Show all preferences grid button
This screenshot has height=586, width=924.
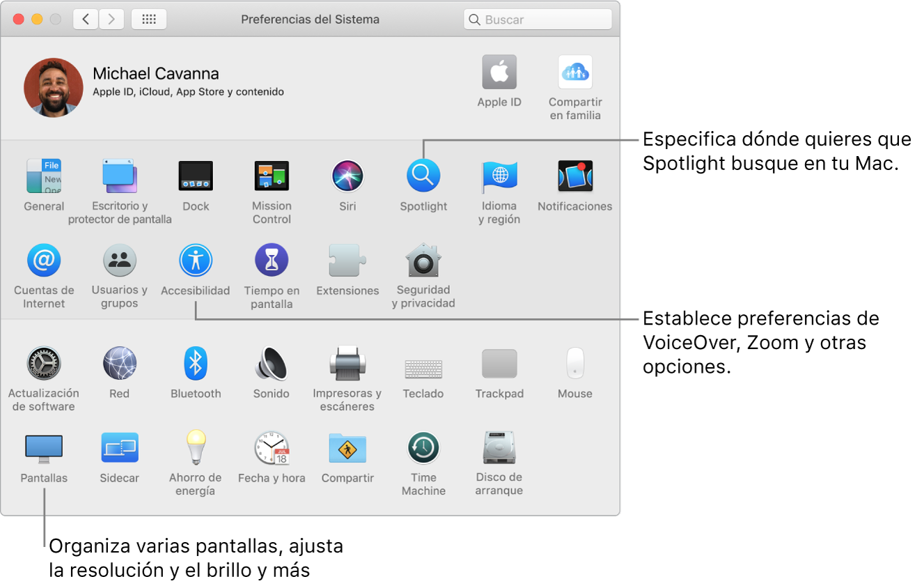[149, 20]
